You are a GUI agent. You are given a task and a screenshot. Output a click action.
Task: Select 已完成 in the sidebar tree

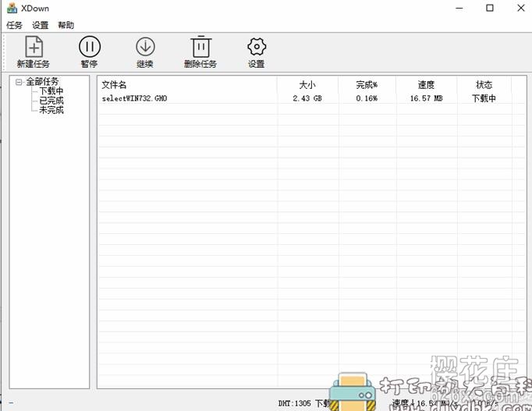[x=51, y=101]
